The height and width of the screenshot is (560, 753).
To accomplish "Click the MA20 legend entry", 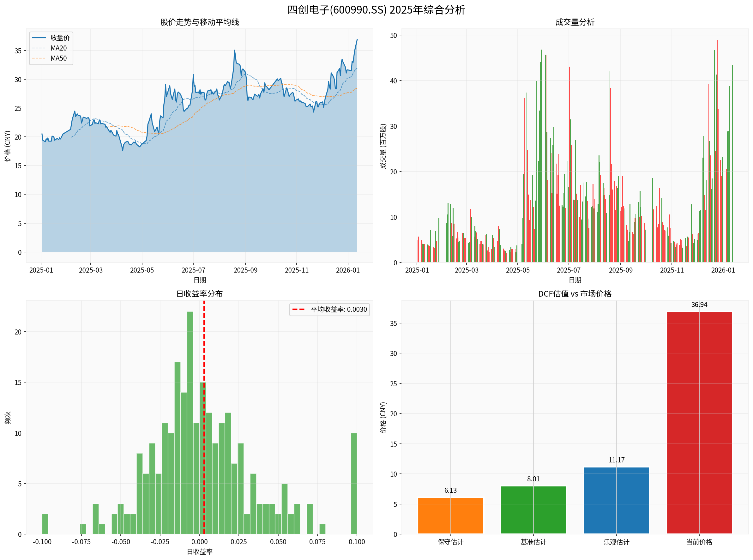I will [58, 48].
